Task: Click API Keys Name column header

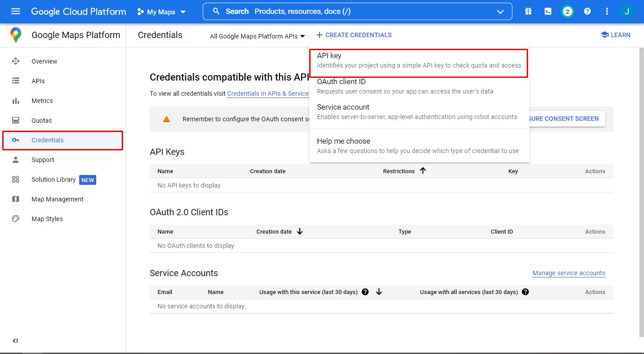Action: click(x=165, y=171)
